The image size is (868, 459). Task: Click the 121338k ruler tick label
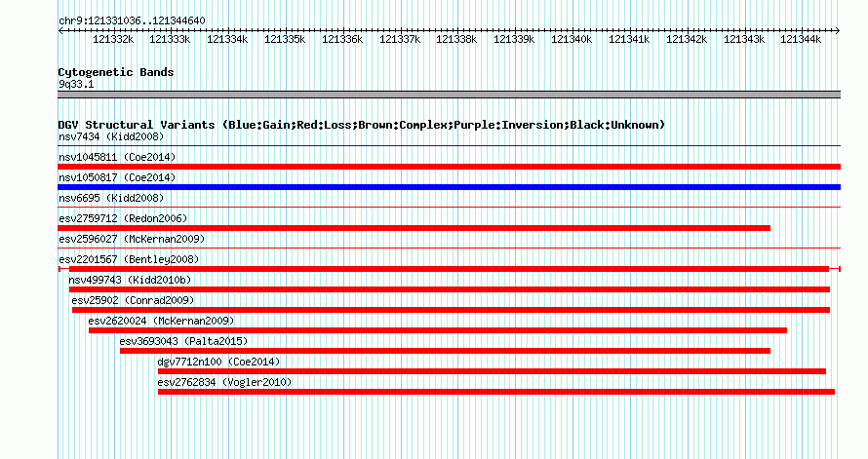click(456, 39)
